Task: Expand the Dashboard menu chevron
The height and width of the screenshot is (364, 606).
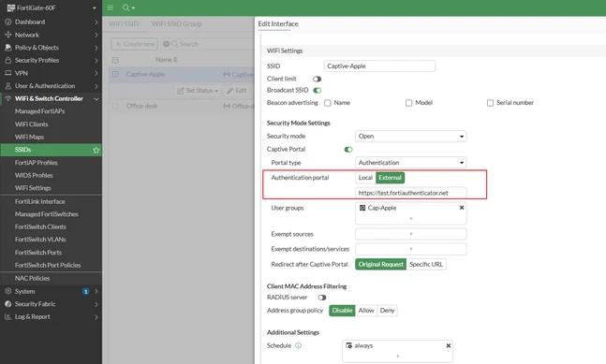Action: [x=96, y=22]
